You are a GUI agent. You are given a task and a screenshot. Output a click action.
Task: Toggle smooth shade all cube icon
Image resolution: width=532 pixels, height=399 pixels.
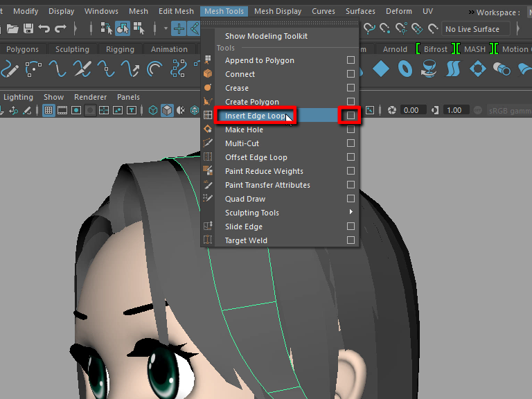[167, 110]
